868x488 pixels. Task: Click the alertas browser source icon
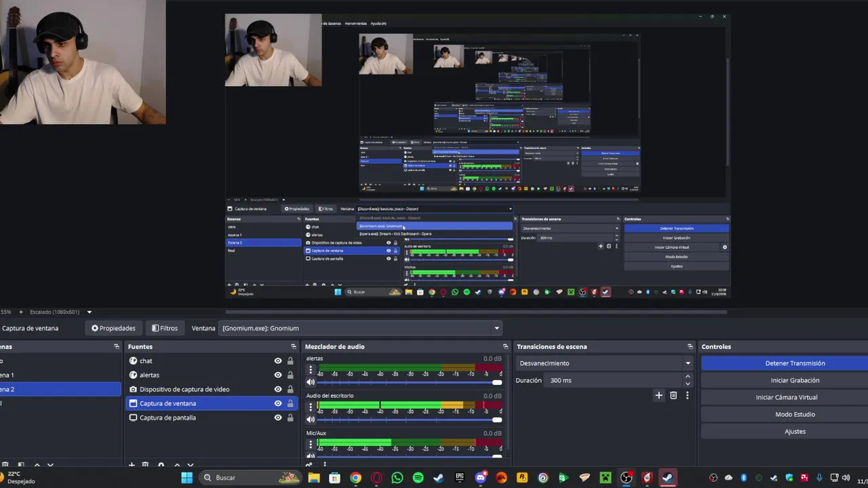tap(133, 375)
